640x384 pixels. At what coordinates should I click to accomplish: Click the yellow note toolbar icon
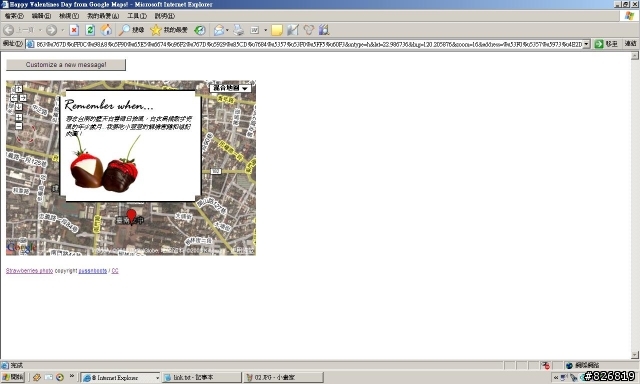277,30
